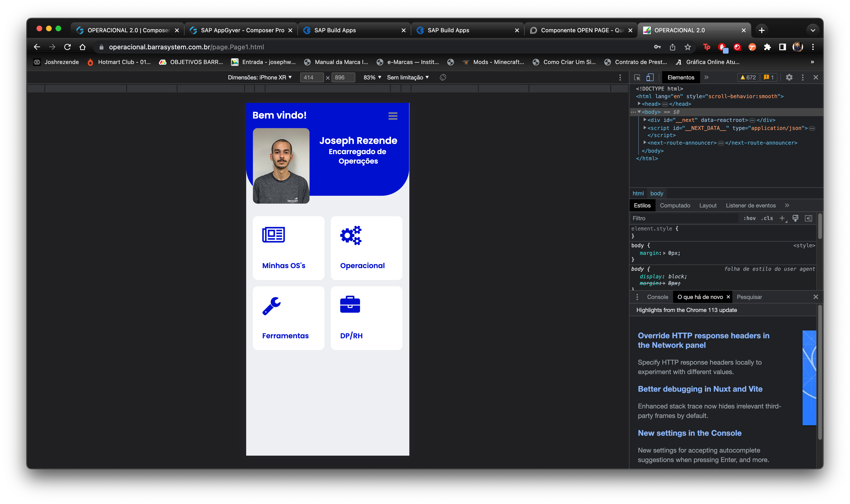Open Chrome three-dot menu
This screenshot has height=504, width=850.
pyautogui.click(x=813, y=47)
